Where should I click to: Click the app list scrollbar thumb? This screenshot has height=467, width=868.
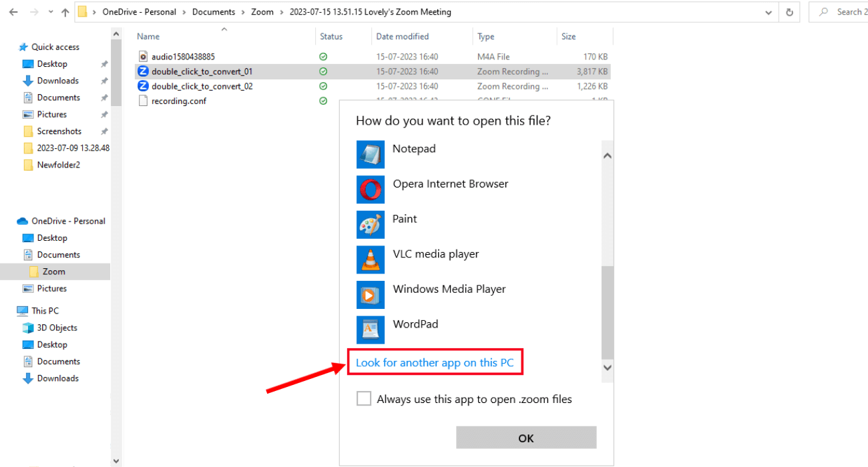click(607, 312)
